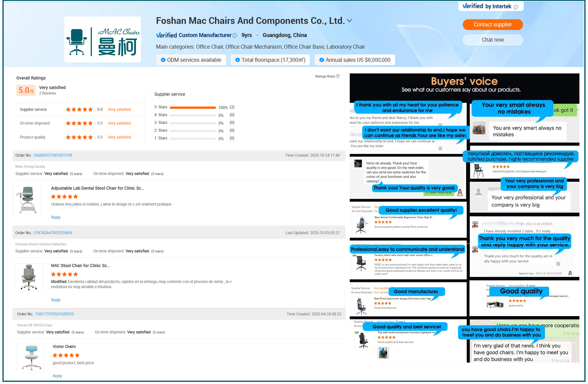Click the Good supplier, excellent quality bubble
588x384 pixels.
[421, 210]
